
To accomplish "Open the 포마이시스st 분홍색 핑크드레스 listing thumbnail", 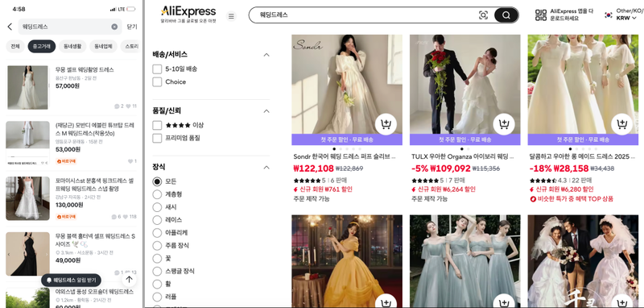I will point(27,198).
